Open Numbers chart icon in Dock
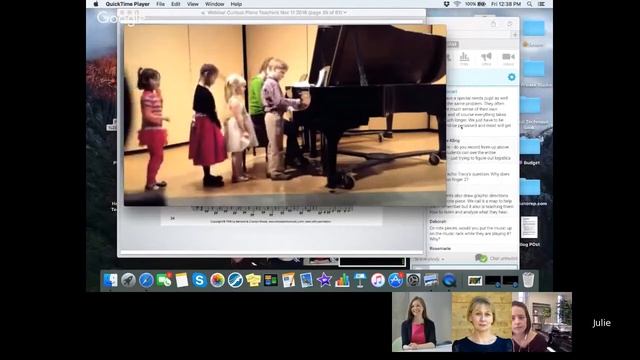Viewport: 640px width, 360px height. pyautogui.click(x=342, y=280)
